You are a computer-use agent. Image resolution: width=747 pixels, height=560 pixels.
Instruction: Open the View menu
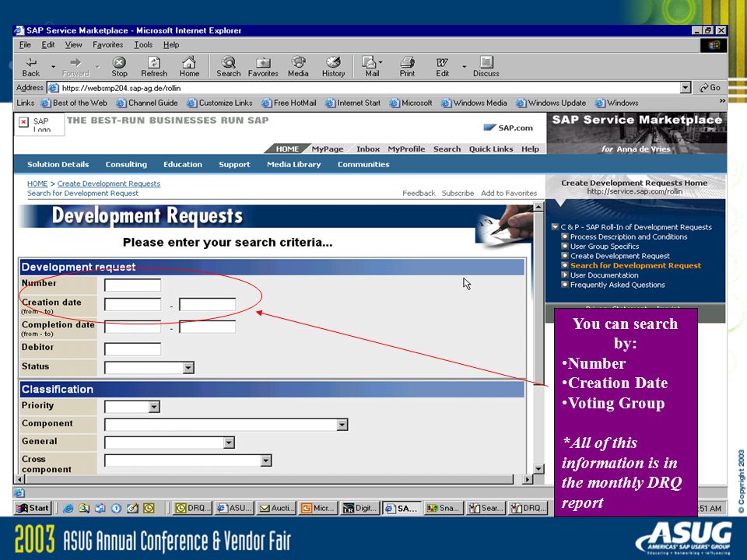click(x=73, y=45)
